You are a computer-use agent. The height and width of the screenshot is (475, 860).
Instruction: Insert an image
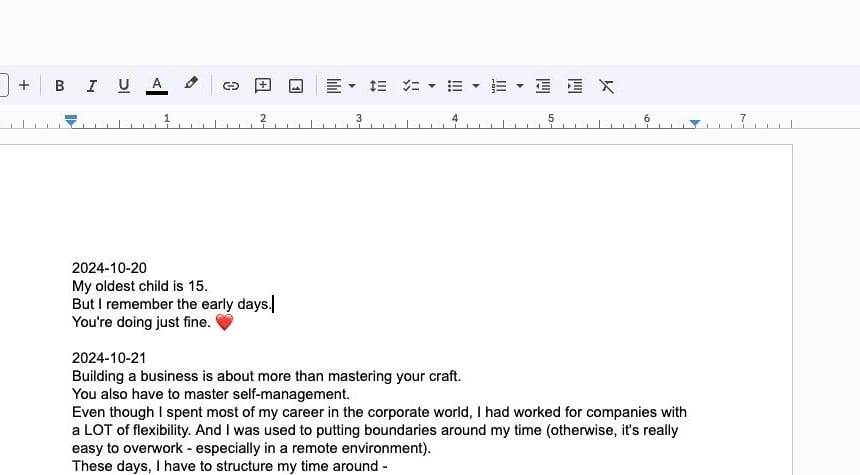pos(296,86)
